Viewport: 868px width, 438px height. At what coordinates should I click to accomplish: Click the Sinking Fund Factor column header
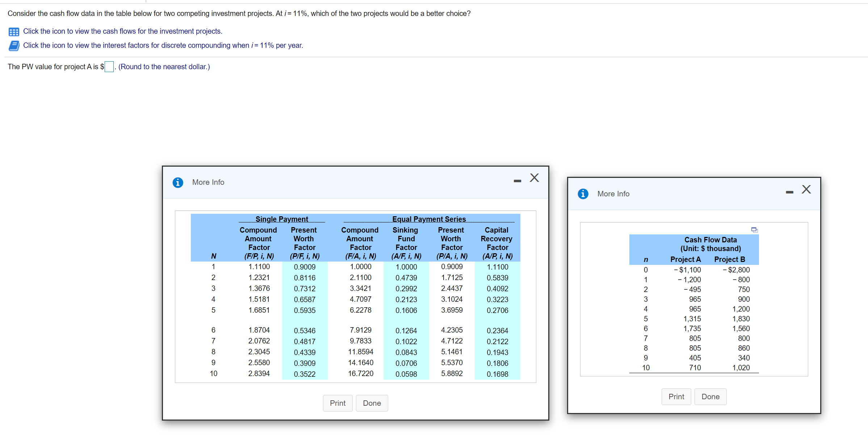406,243
